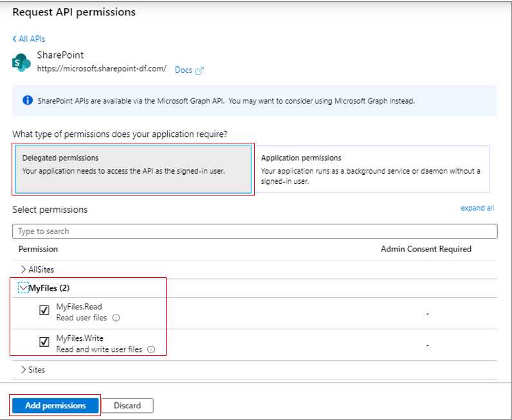512x420 pixels.
Task: Open the Docs link
Action: coord(183,70)
